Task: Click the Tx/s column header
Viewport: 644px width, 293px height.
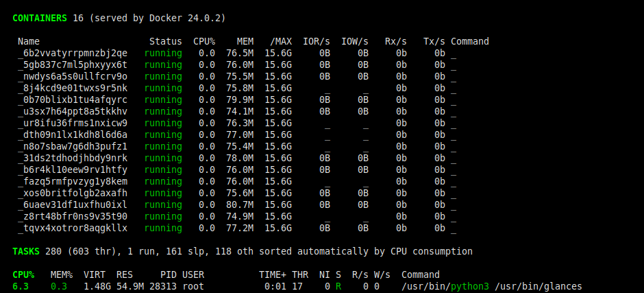Action: 434,42
